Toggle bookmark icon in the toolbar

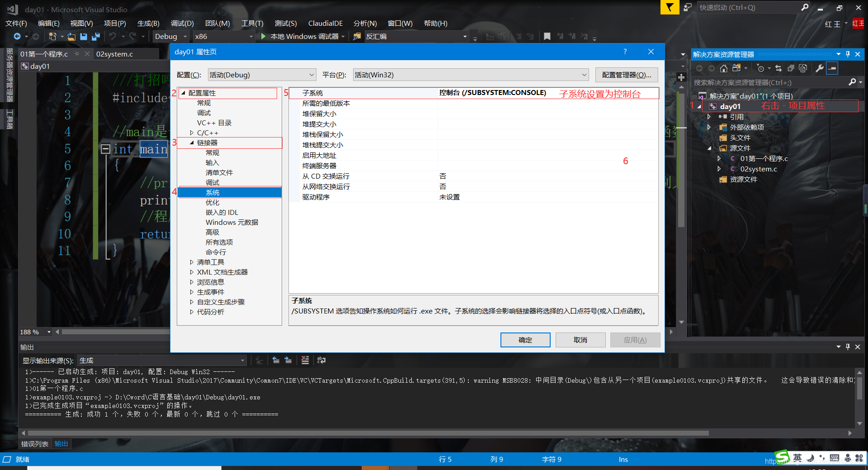[547, 37]
